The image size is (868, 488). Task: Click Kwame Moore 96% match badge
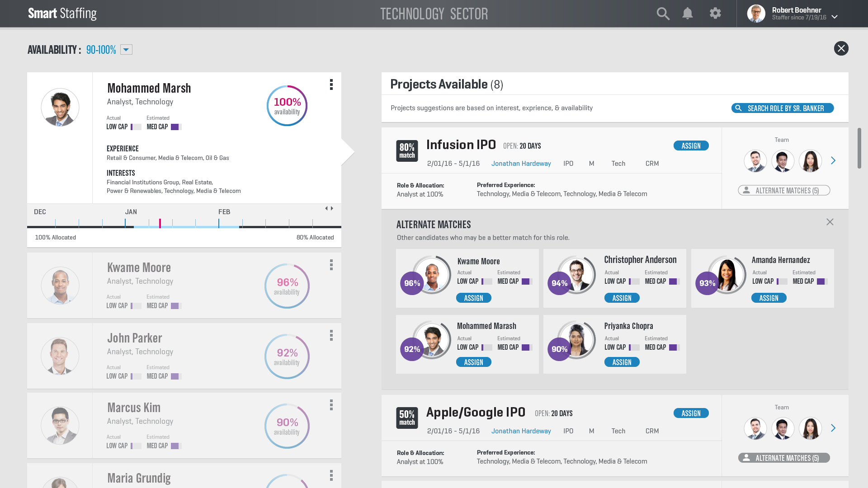(x=412, y=283)
